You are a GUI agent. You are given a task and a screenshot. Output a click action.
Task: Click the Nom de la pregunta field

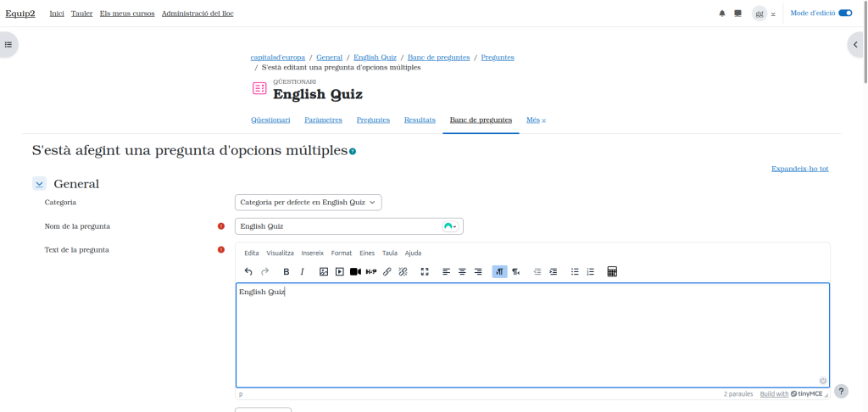click(339, 226)
